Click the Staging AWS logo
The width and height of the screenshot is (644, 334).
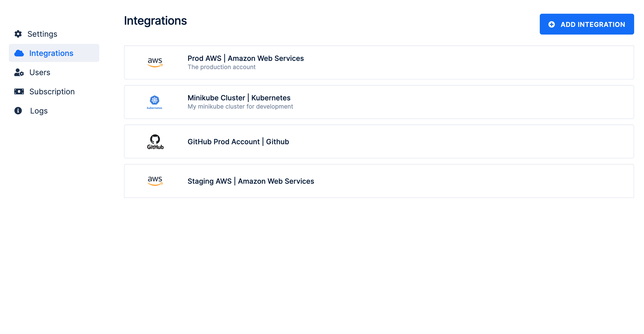coord(155,181)
